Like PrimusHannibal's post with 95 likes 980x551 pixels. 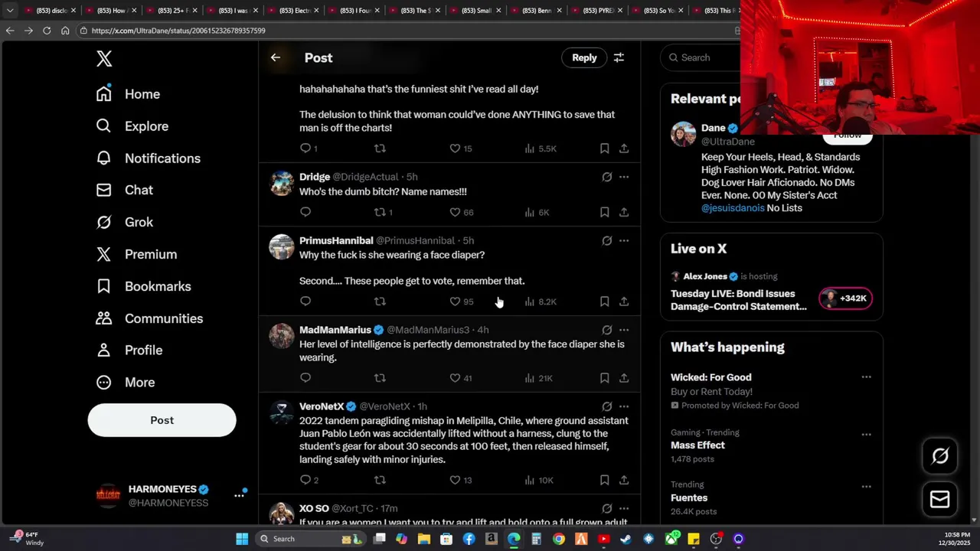tap(461, 302)
